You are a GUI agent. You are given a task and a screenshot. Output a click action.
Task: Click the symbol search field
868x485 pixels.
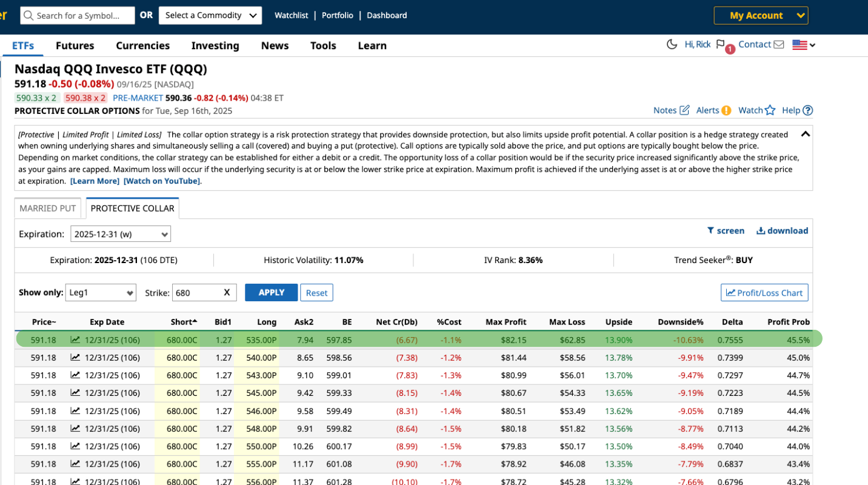click(78, 16)
